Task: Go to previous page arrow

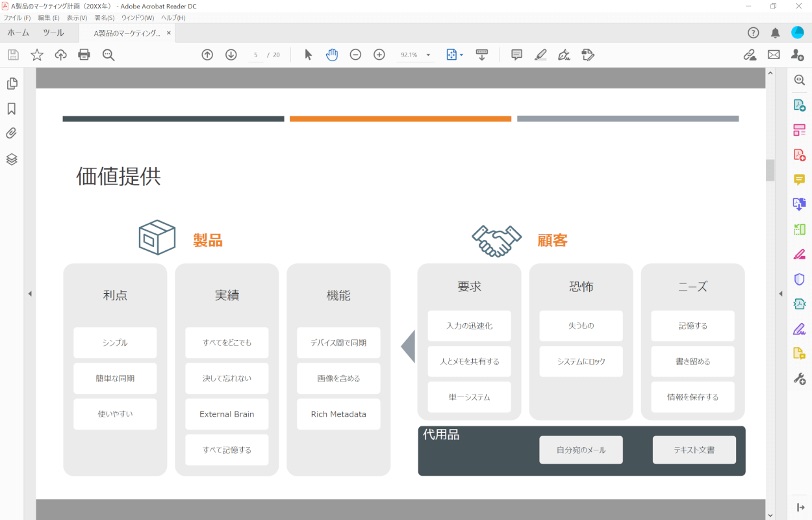Action: (207, 55)
